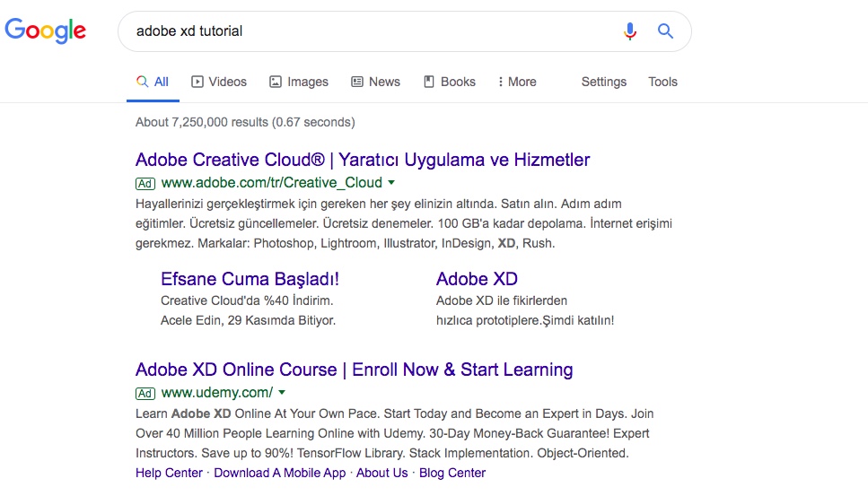The height and width of the screenshot is (496, 868).
Task: Open the Settings menu
Action: [603, 82]
